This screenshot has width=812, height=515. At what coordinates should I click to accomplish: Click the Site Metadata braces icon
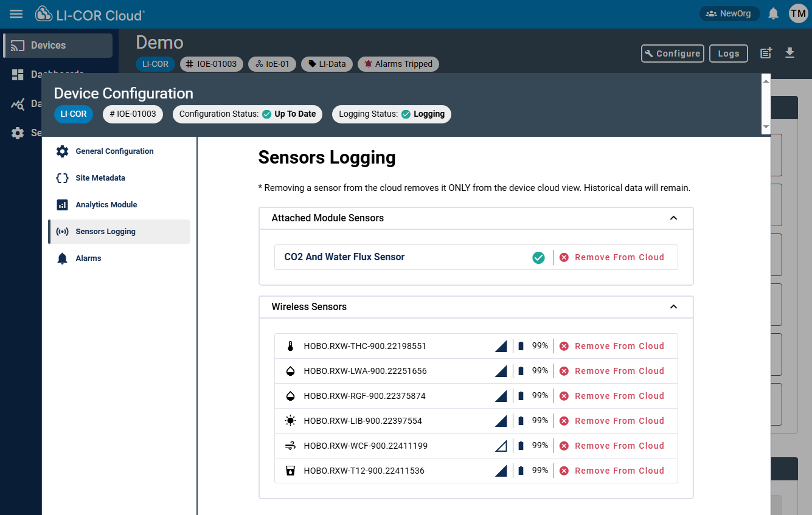[x=62, y=178]
